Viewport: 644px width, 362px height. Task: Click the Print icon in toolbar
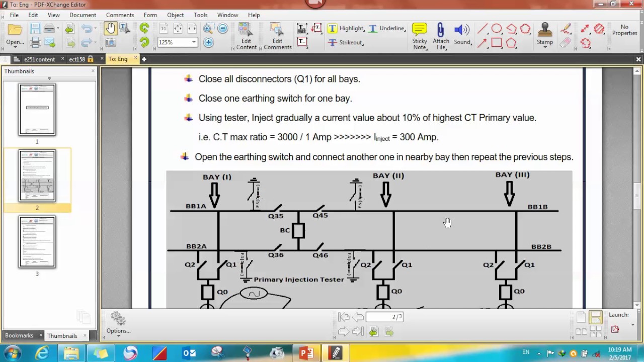point(35,43)
